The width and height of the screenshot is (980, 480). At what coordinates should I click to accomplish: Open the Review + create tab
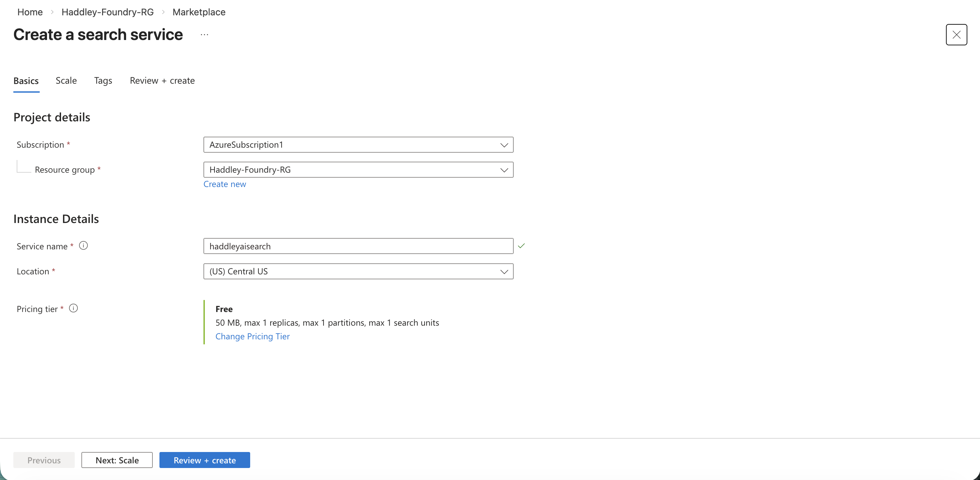click(x=162, y=81)
